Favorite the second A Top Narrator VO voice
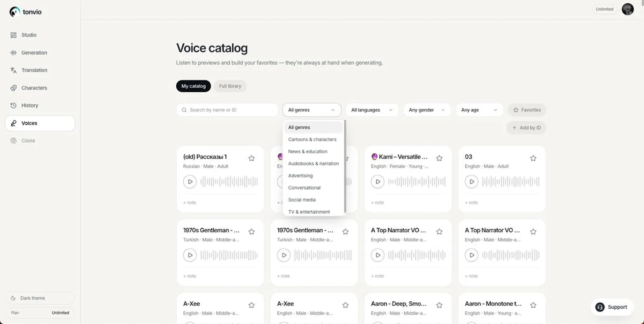Viewport: 644px width, 324px height. tap(533, 232)
